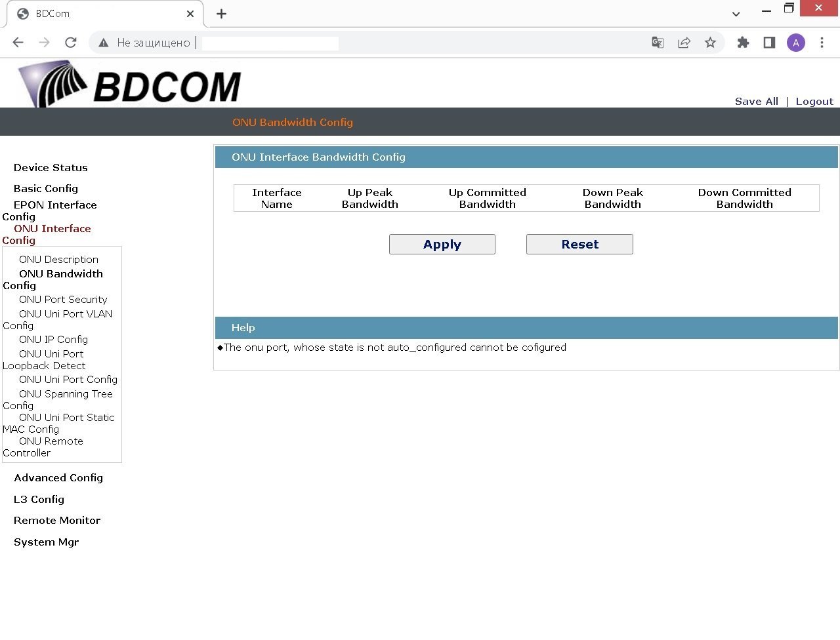Screen dimensions: 840x640
Task: Expand the Advanced Config menu
Action: point(58,478)
